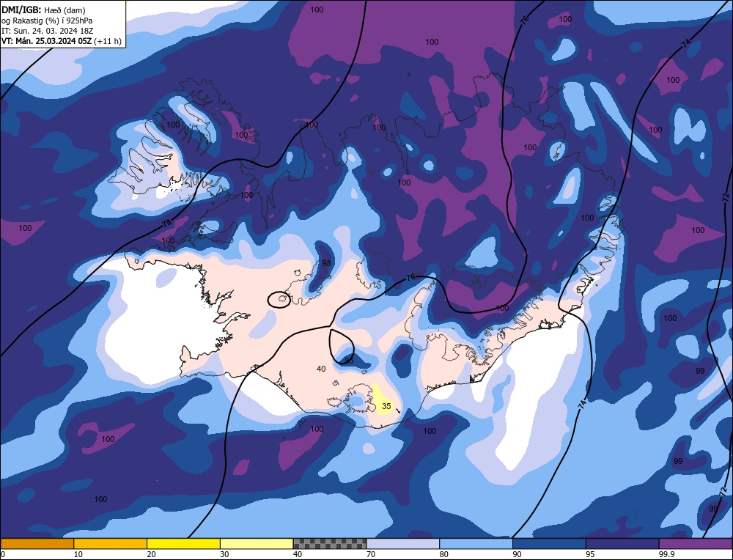Click the dark orange 0–10 legend swatch
The height and width of the screenshot is (560, 733).
(x=37, y=544)
